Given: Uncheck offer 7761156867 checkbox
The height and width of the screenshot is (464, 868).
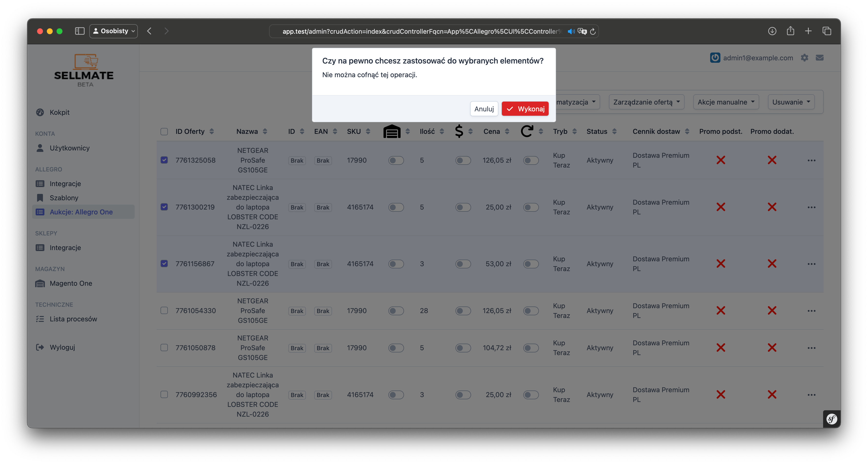Looking at the screenshot, I should tap(164, 263).
